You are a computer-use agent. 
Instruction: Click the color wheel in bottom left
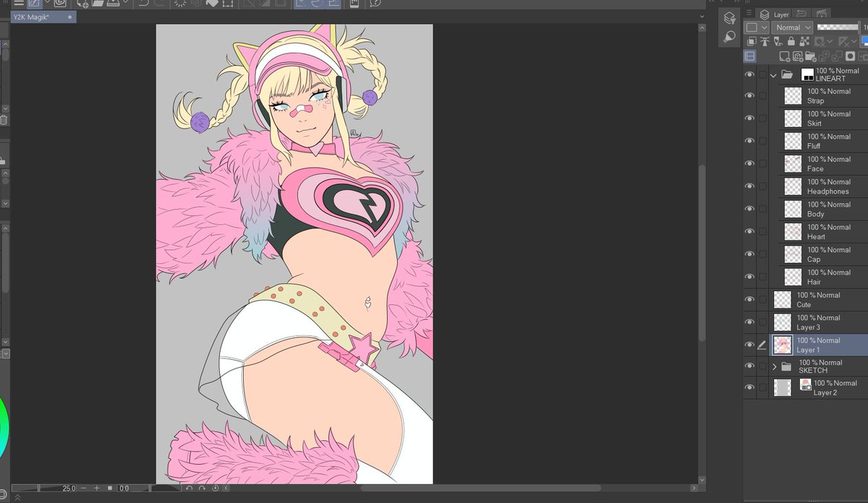(x=4, y=428)
